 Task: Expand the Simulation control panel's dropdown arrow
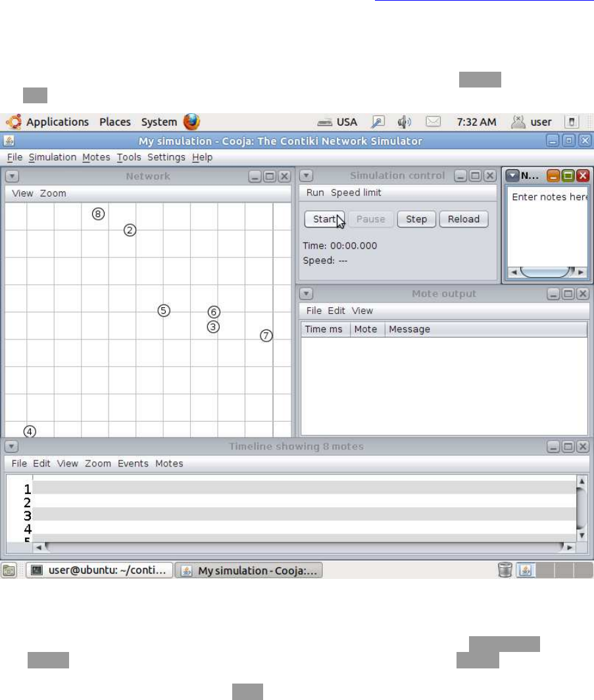pyautogui.click(x=306, y=176)
